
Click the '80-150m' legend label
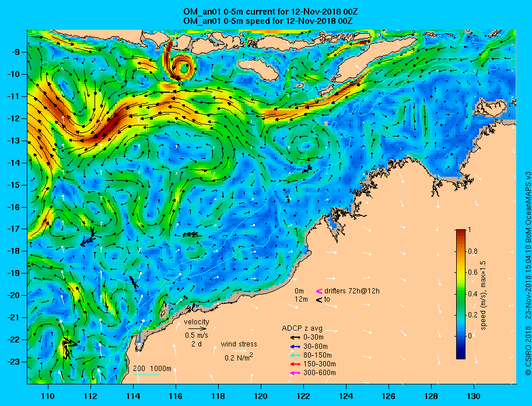click(317, 355)
